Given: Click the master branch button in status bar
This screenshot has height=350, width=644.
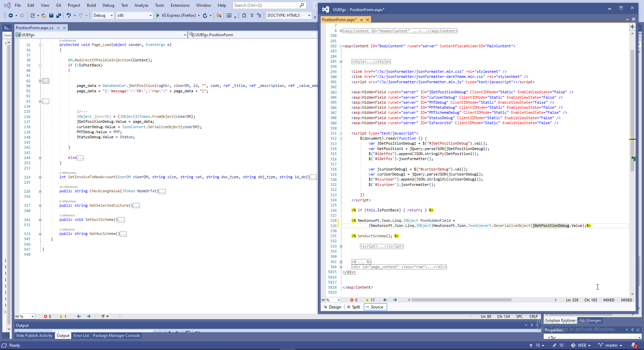Looking at the screenshot, I should point(610,345).
